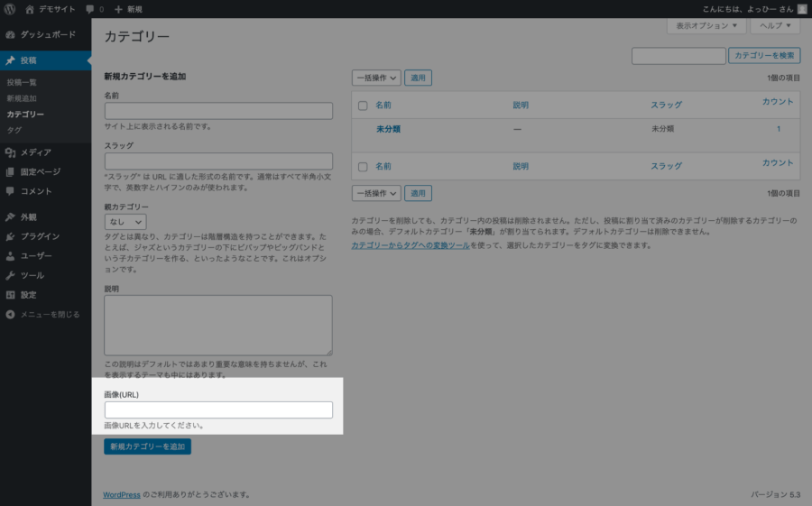Screen dimensions: 812x506
Task: Open the comments bubble icon in admin bar
Action: [x=91, y=8]
